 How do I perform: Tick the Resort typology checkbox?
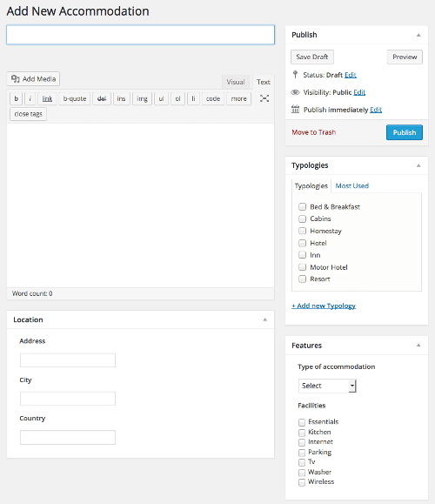(x=302, y=279)
